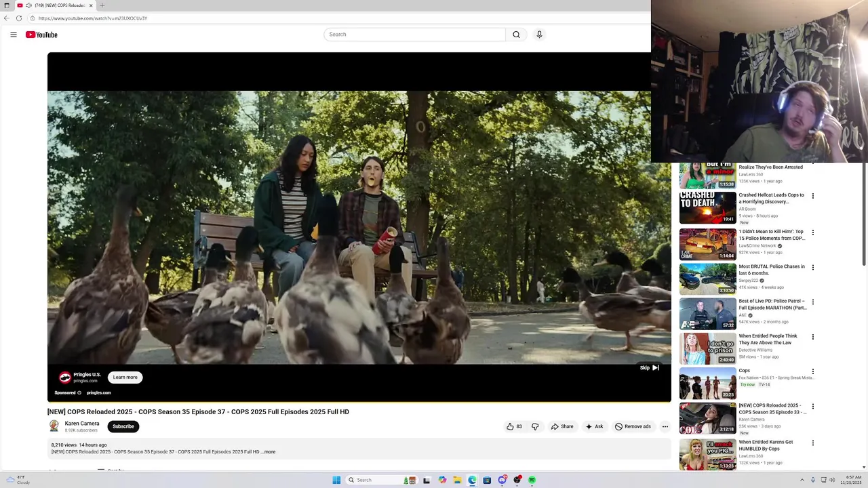Open pringles.com link beside Sponsored
868x488 pixels.
pos(98,393)
